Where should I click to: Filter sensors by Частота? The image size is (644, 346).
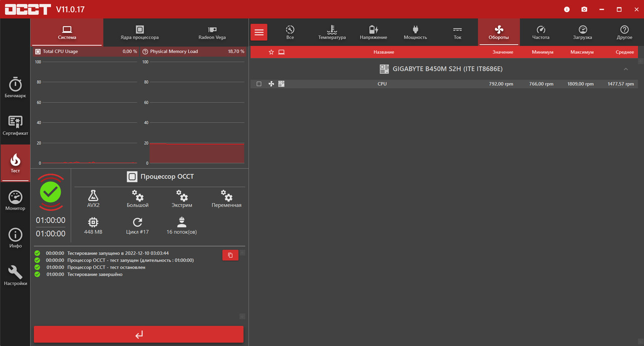pyautogui.click(x=541, y=33)
